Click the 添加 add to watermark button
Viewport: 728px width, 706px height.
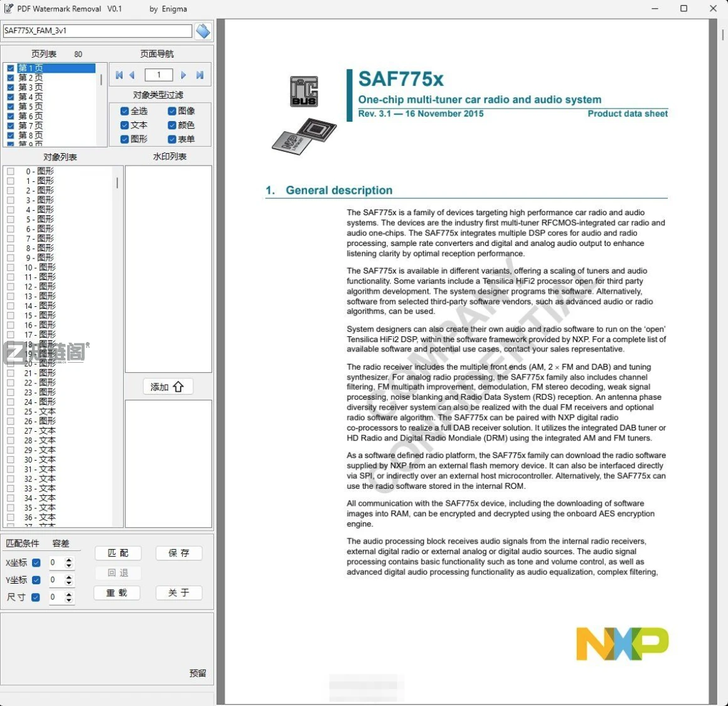pos(168,387)
